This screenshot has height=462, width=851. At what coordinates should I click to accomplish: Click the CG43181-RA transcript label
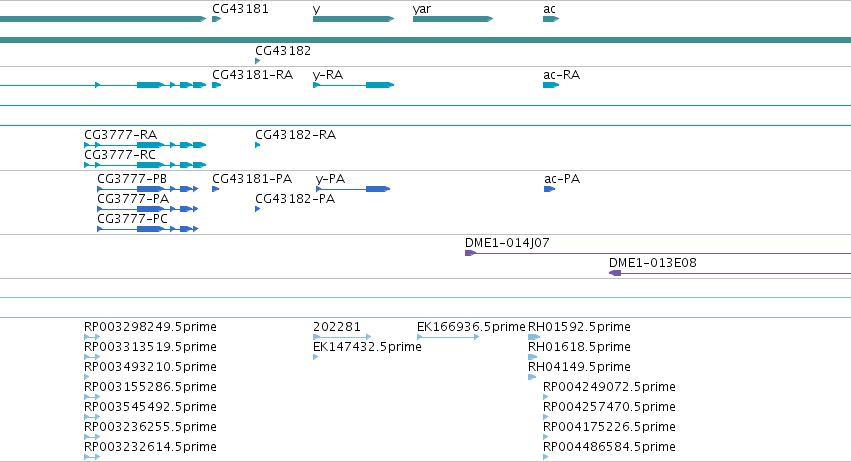[x=252, y=74]
